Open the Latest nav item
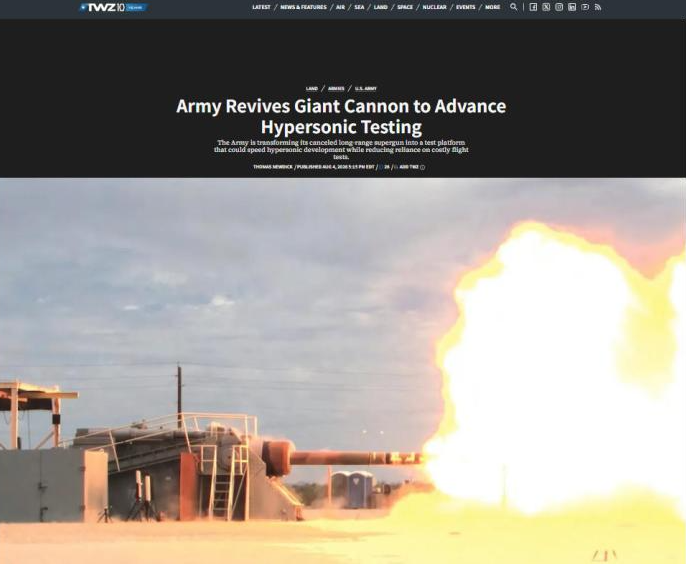The image size is (686, 565). pyautogui.click(x=261, y=7)
